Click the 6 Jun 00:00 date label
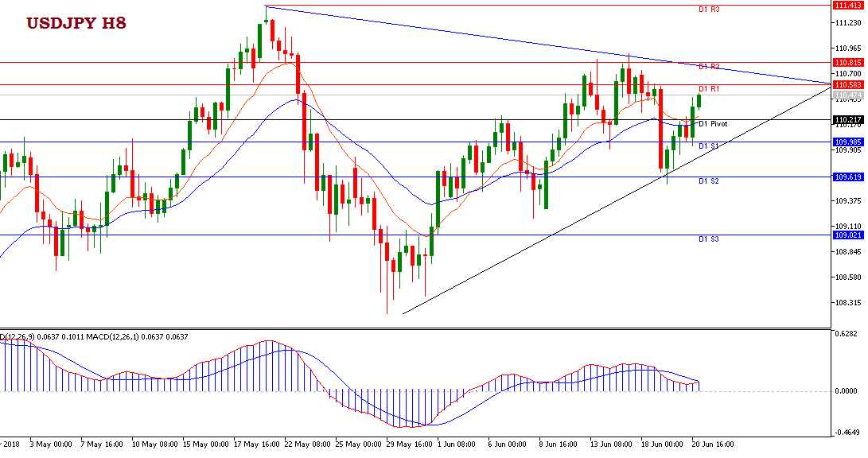The width and height of the screenshot is (868, 458). coord(507,444)
